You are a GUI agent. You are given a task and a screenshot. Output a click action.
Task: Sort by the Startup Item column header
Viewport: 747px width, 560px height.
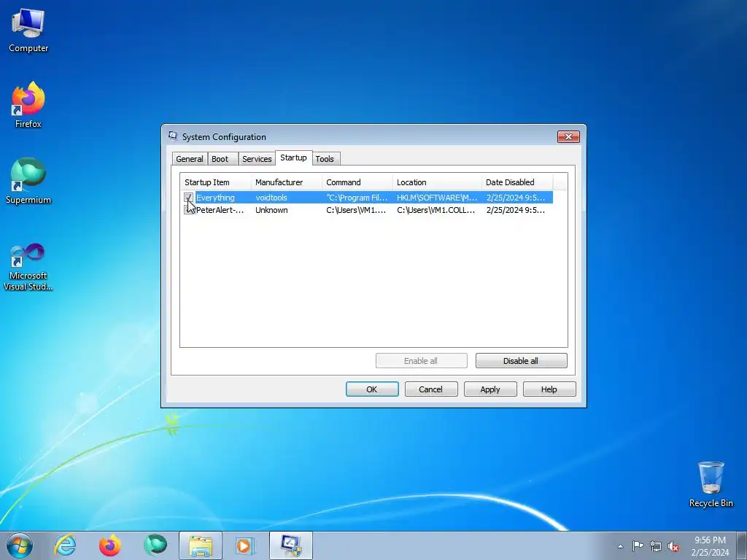tap(216, 182)
